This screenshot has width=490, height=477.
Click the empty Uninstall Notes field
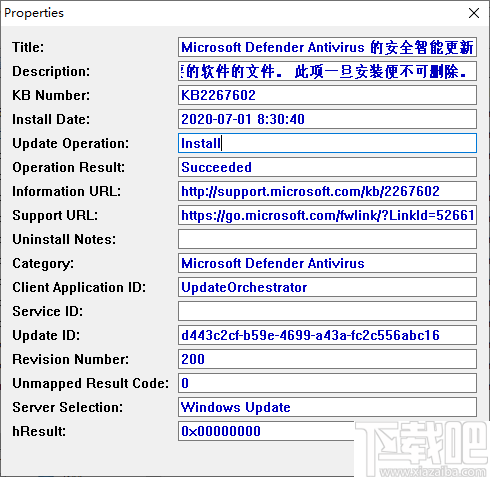coord(327,239)
